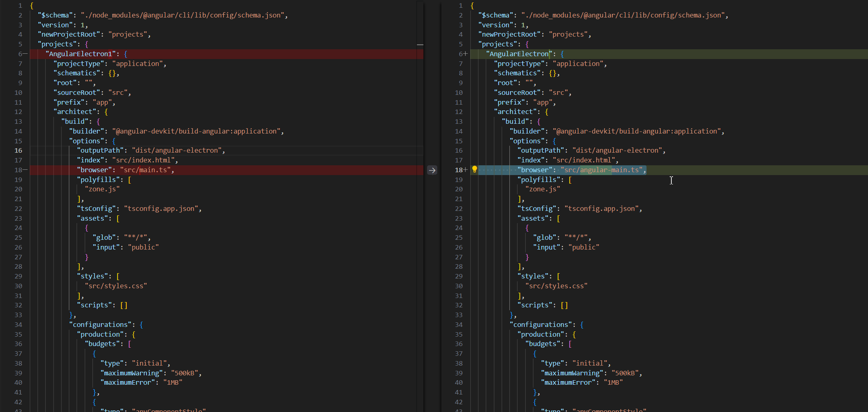Click "dist/angular-electron" outputPath value in right pane
Viewport: 868px width, 412px height.
617,151
